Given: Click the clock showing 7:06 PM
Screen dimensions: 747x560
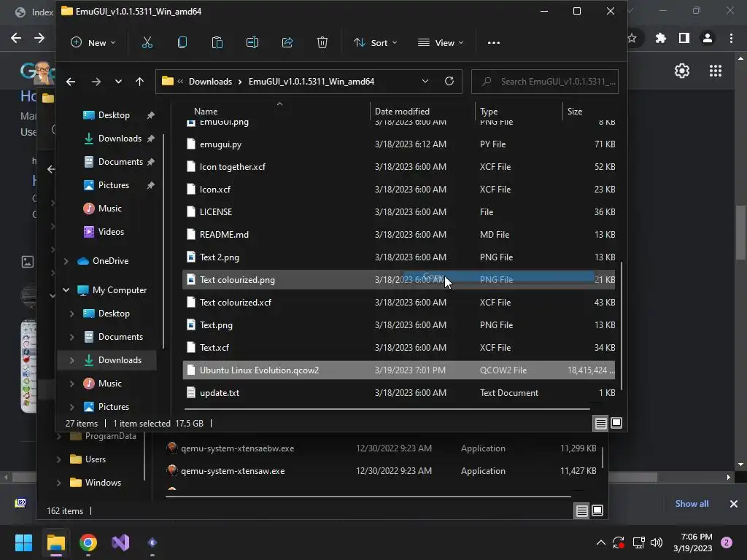Looking at the screenshot, I should tap(693, 542).
